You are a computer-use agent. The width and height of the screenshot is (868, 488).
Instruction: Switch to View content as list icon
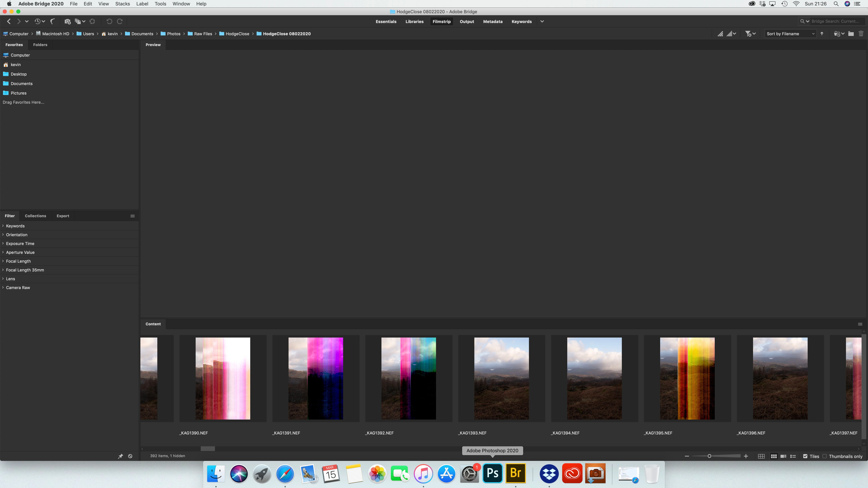pos(793,456)
